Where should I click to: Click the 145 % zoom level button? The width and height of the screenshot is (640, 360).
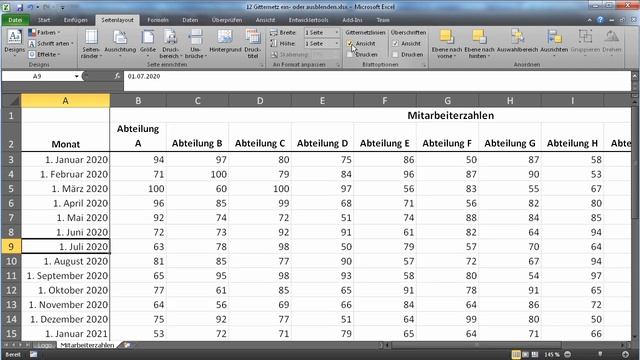(551, 354)
